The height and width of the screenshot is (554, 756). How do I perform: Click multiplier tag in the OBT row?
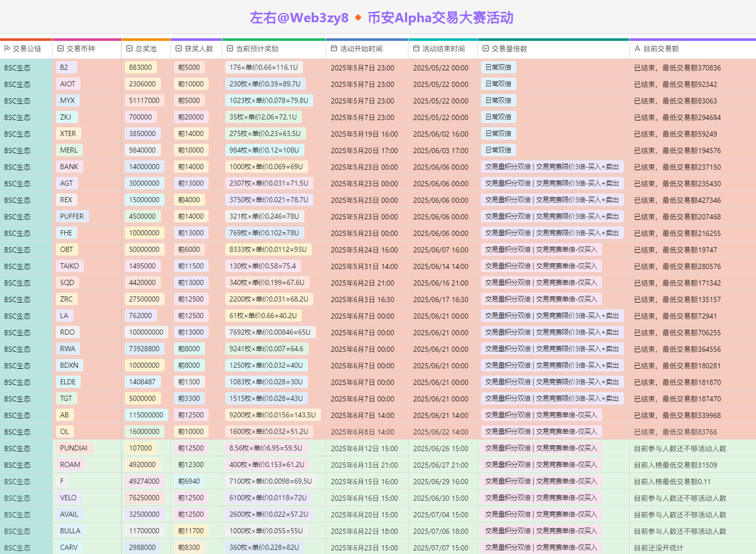[x=542, y=250]
